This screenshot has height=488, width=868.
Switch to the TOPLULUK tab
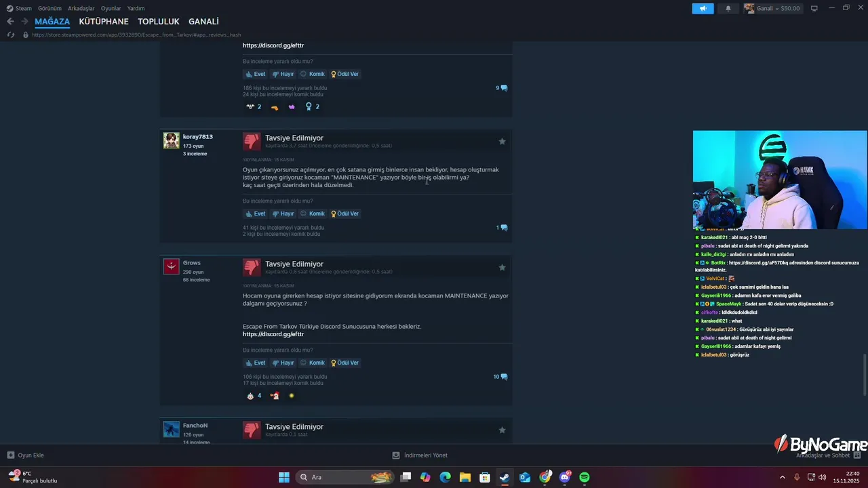[159, 22]
